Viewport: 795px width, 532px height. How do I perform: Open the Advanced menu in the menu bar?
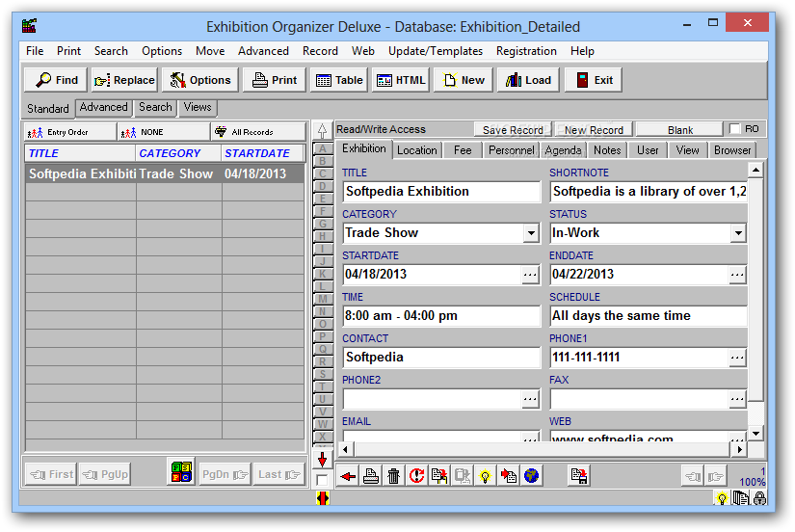[263, 51]
